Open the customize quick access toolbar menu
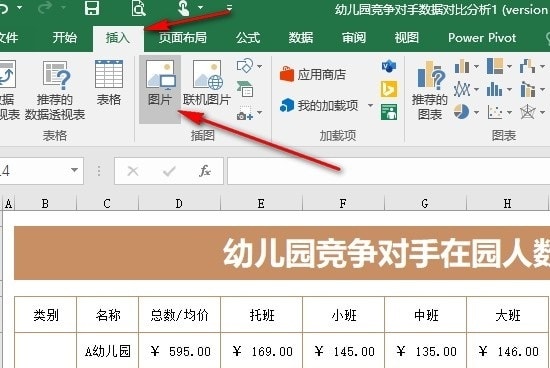Viewport: 550px width, 368px height. point(229,7)
